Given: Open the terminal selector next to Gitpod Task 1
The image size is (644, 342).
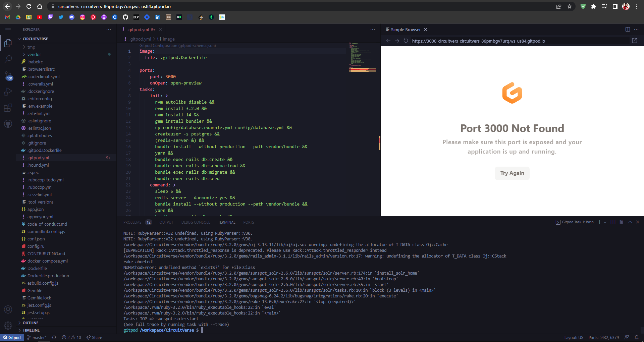Looking at the screenshot, I should coord(605,222).
